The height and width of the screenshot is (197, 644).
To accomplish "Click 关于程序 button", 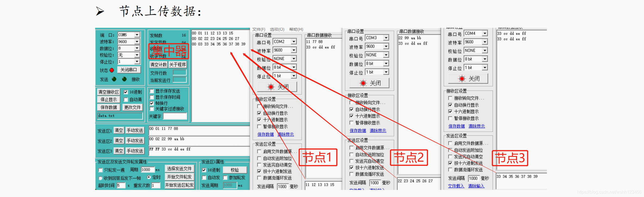I will [x=178, y=64].
